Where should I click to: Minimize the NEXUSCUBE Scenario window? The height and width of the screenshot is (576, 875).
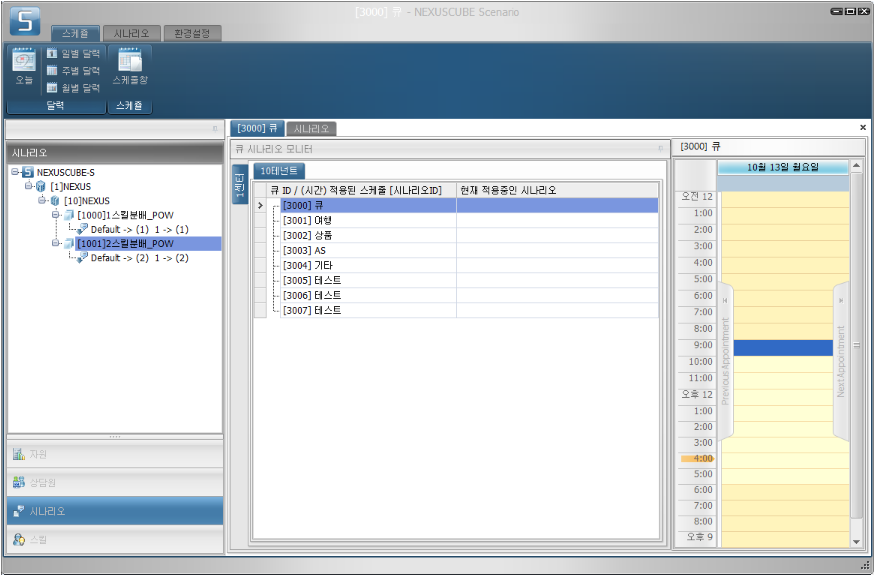click(x=837, y=11)
